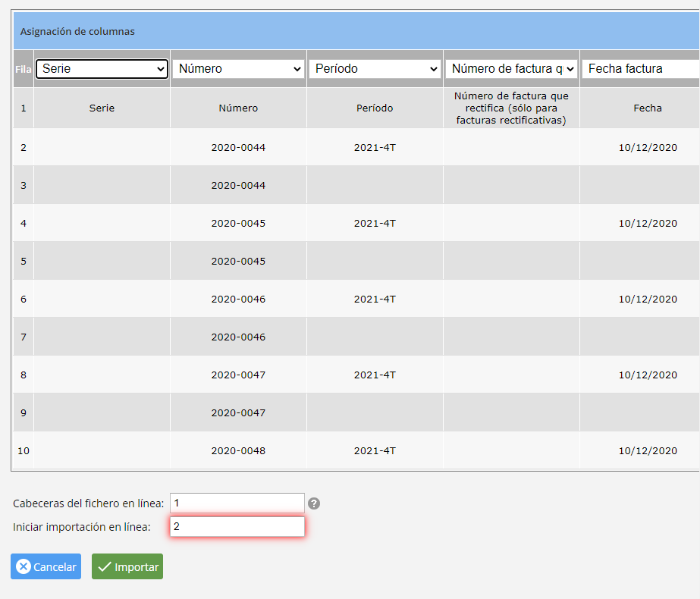Open the Período column dropdown
Viewport: 700px width, 599px height.
375,69
